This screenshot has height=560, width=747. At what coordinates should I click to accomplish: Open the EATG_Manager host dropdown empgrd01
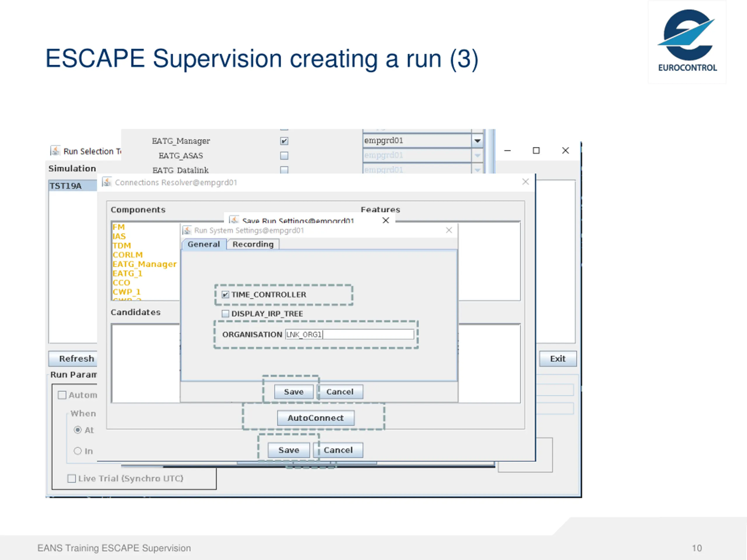point(477,141)
